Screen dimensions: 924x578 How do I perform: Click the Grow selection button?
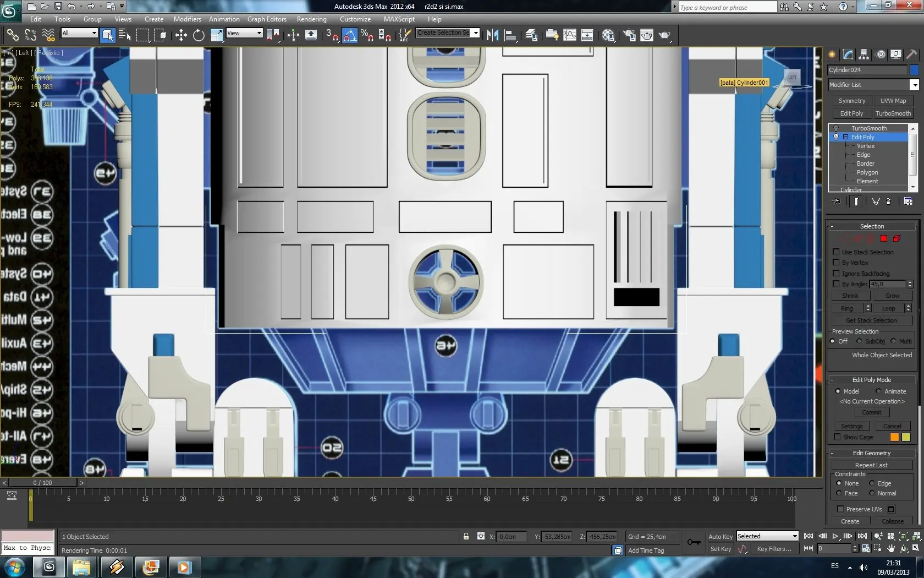click(893, 296)
